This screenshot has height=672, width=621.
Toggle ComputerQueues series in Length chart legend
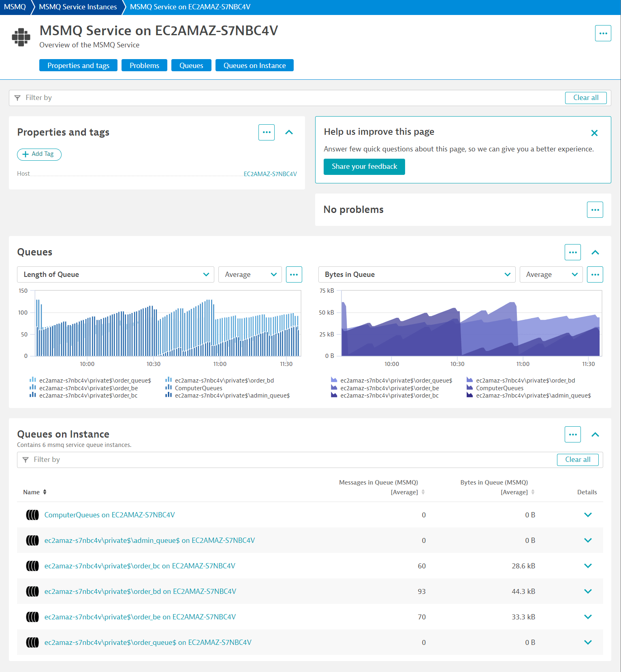(194, 388)
